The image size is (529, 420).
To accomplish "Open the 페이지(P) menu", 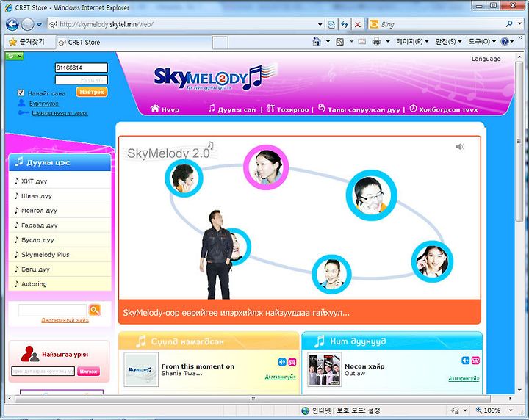I will pos(412,41).
